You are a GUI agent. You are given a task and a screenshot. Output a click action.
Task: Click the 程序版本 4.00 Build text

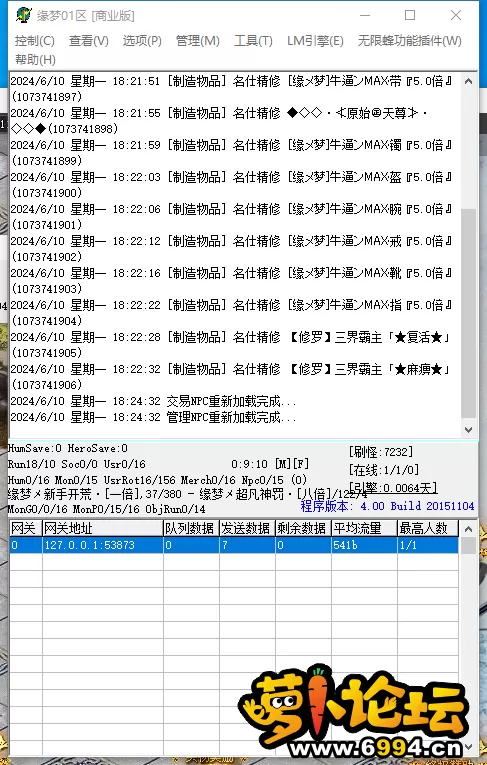point(387,506)
